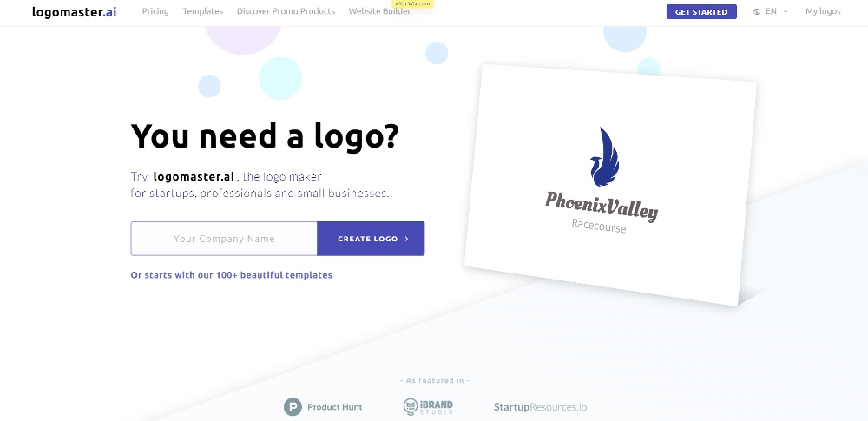The image size is (868, 421).
Task: Click the arrow on Create Logo button
Action: click(407, 239)
